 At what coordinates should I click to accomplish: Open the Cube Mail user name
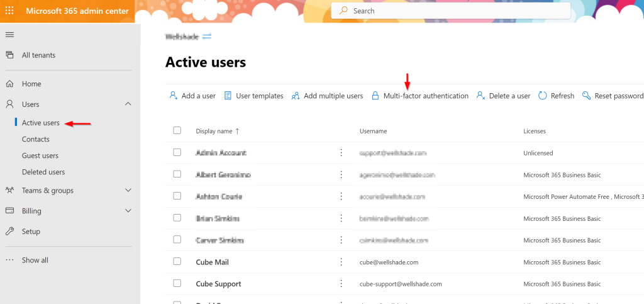pyautogui.click(x=213, y=262)
